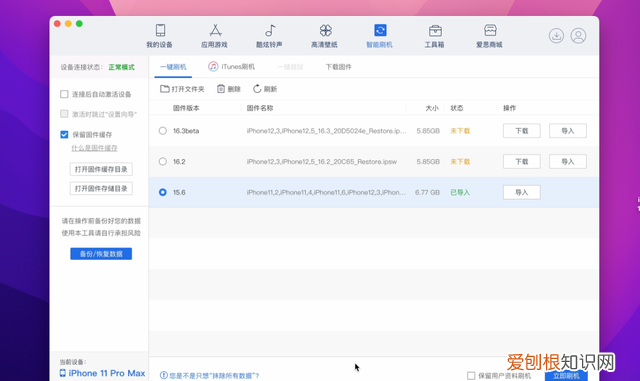The height and width of the screenshot is (381, 640).
Task: Click the 大小 size column header
Action: (x=432, y=108)
